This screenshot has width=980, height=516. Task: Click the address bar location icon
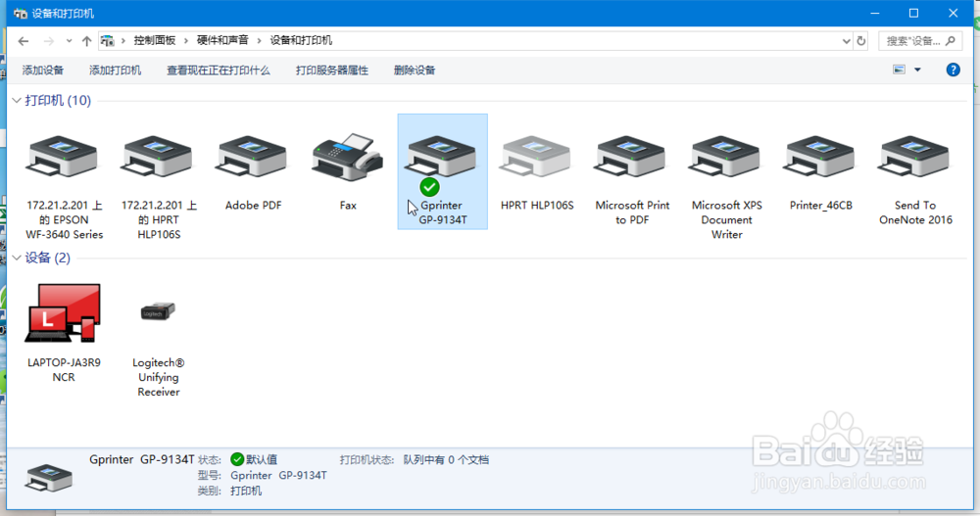click(108, 41)
